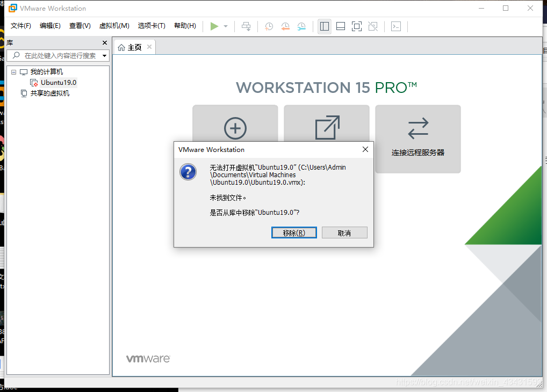Click the create new virtual machine tile
Image resolution: width=547 pixels, height=392 pixels.
click(x=235, y=124)
